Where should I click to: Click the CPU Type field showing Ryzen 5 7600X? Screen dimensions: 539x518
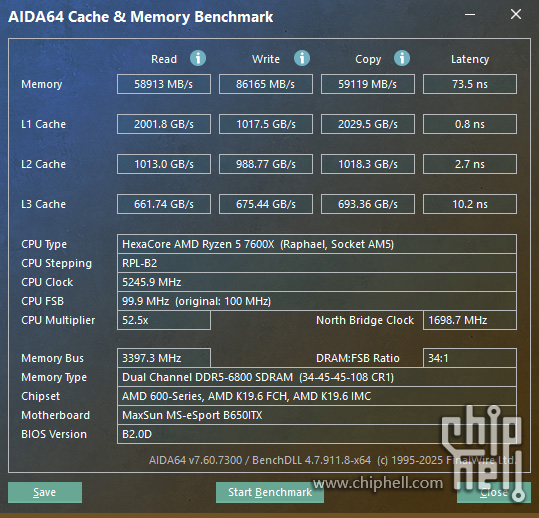coord(317,244)
